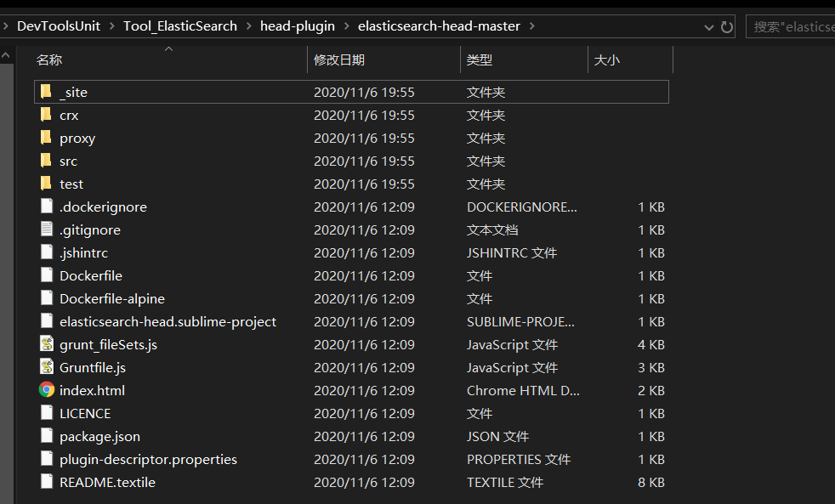Select the grunt_fileSets.js file name

109,345
